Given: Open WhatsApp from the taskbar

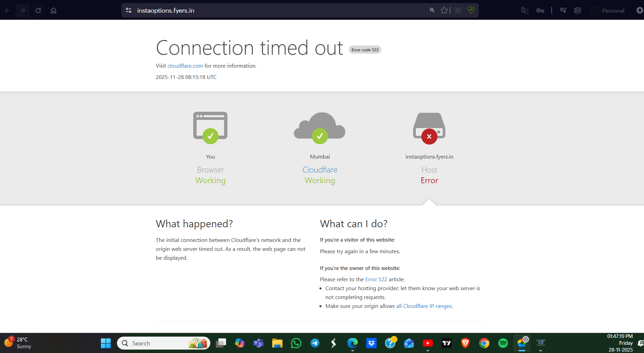Looking at the screenshot, I should point(296,343).
